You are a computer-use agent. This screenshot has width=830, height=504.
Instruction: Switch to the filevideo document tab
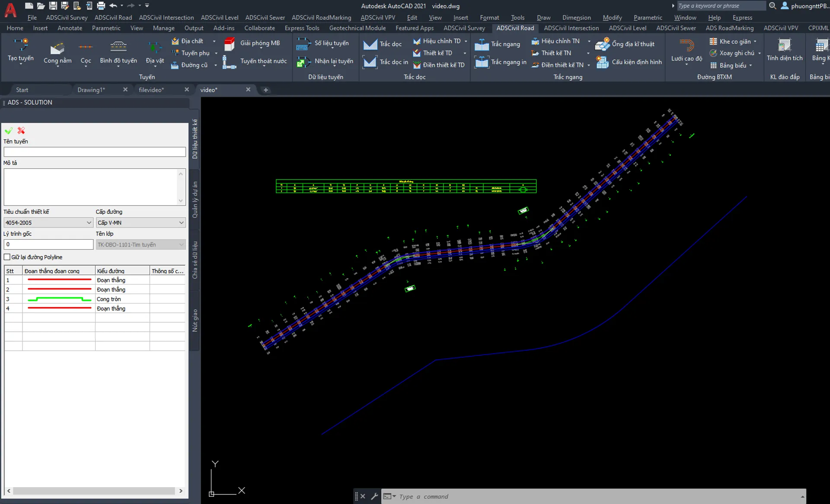pos(151,90)
